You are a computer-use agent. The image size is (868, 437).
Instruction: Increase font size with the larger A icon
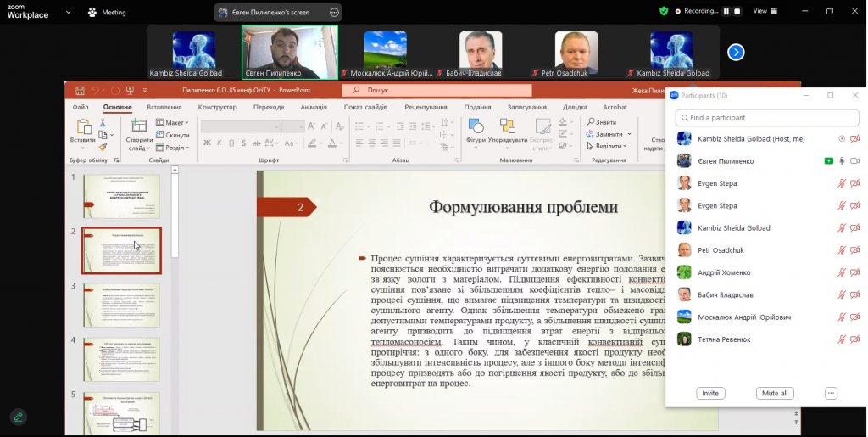312,126
